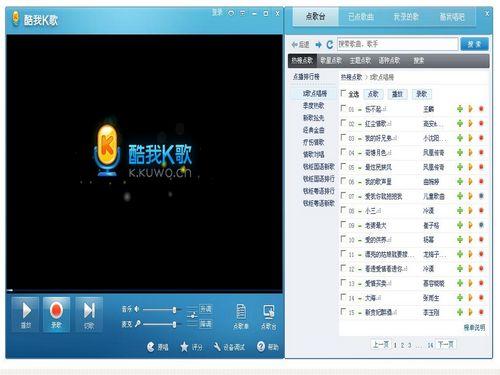500x375 pixels.
Task: Go to next page with 下一页
Action: (446, 344)
